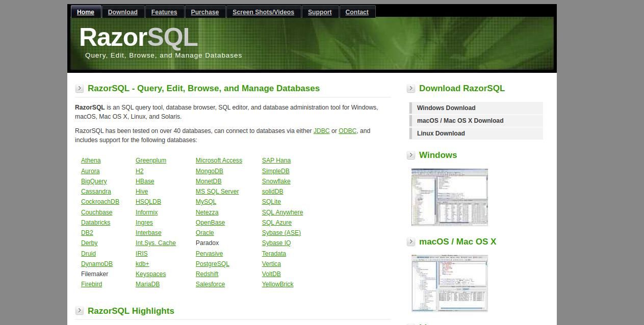Click the Filemaker text entry

point(95,274)
